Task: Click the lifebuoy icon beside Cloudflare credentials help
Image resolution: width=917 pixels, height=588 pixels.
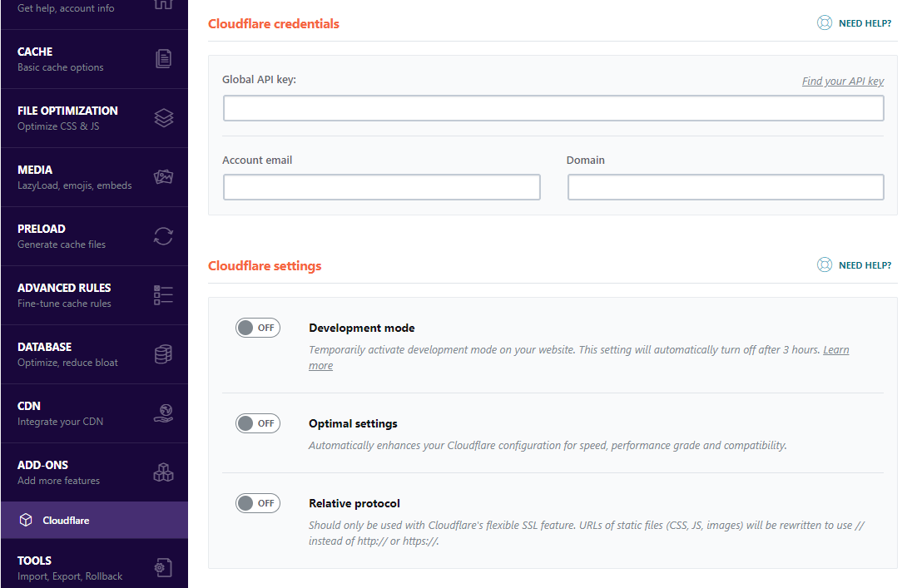Action: (x=825, y=22)
